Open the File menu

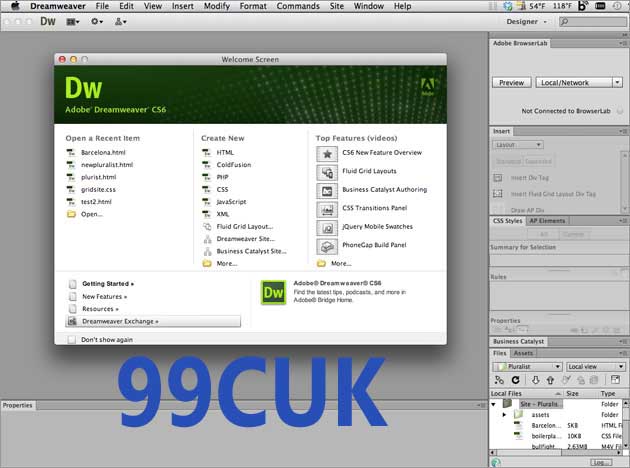pos(102,6)
